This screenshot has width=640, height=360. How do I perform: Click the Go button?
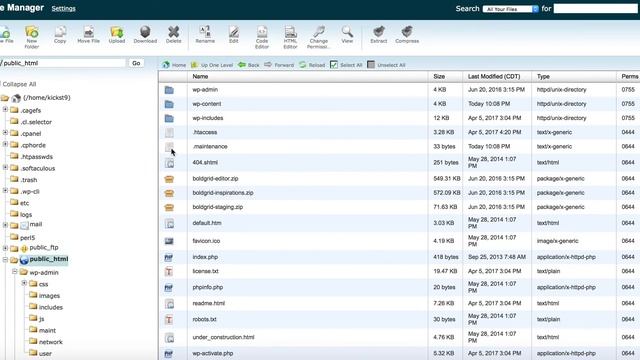[x=136, y=63]
